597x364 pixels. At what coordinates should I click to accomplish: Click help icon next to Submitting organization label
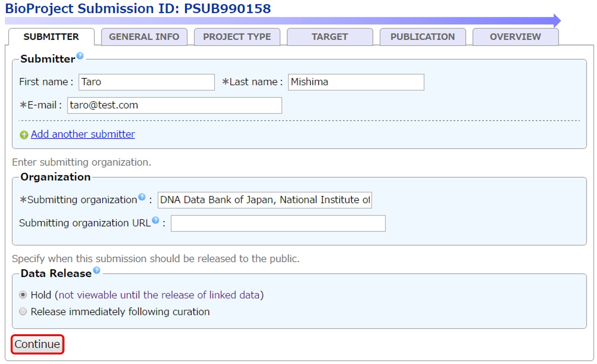[142, 197]
